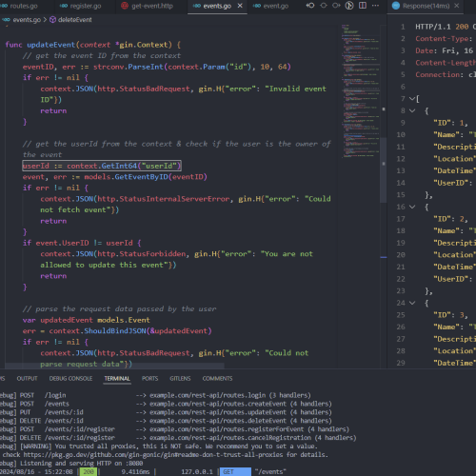This screenshot has height=476, width=476.
Task: Open the COMMENTS panel tab
Action: 217,379
